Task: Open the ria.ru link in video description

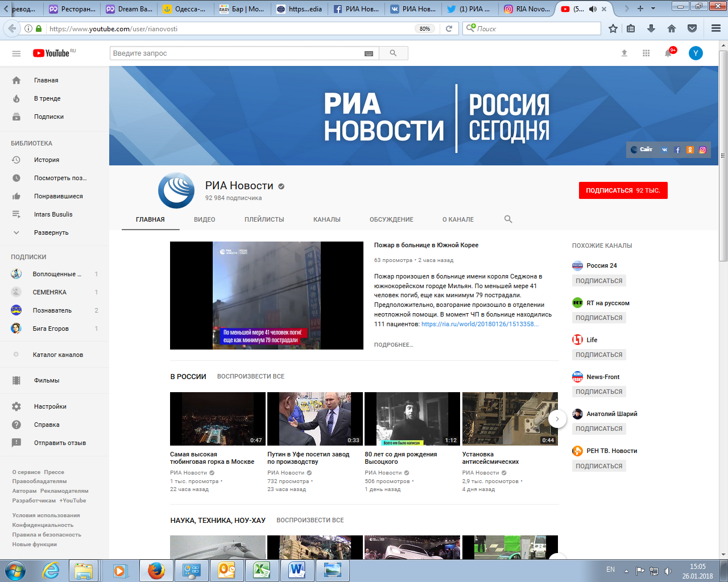Action: 480,324
